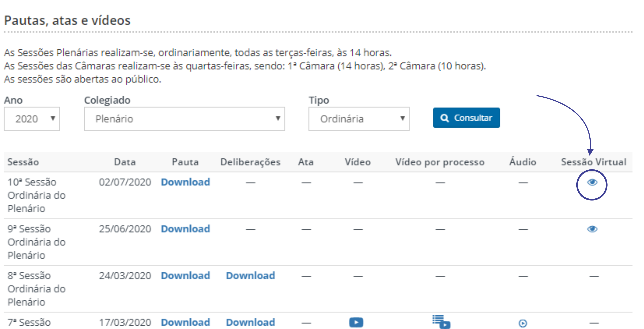Select the 8ª Sessão Ordinária do Plenário text
The width and height of the screenshot is (644, 329).
coord(36,289)
